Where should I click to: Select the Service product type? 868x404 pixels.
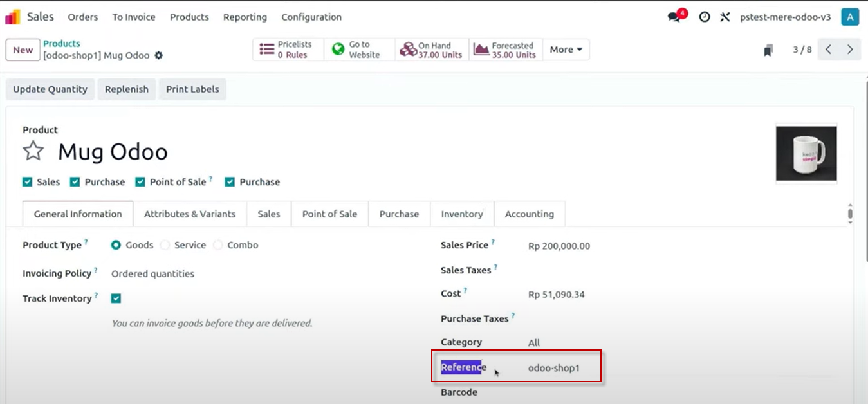click(x=165, y=245)
